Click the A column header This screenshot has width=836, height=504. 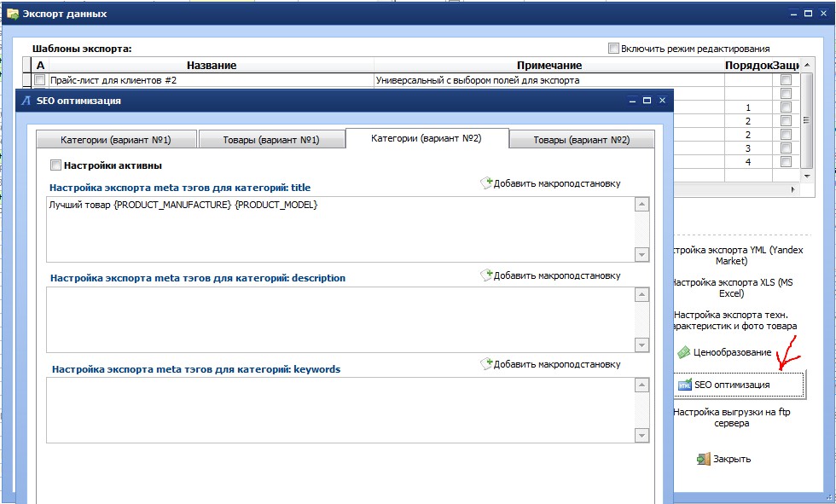pyautogui.click(x=40, y=65)
